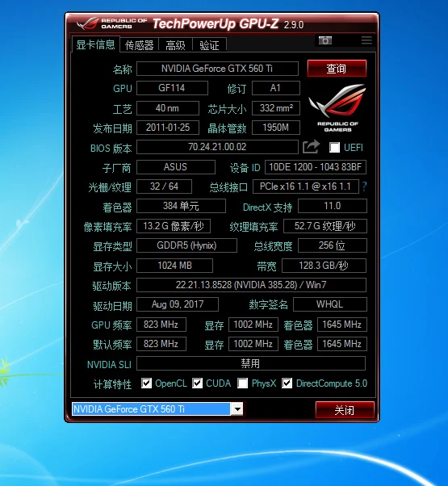Switch to the 验证 tab

click(x=209, y=45)
